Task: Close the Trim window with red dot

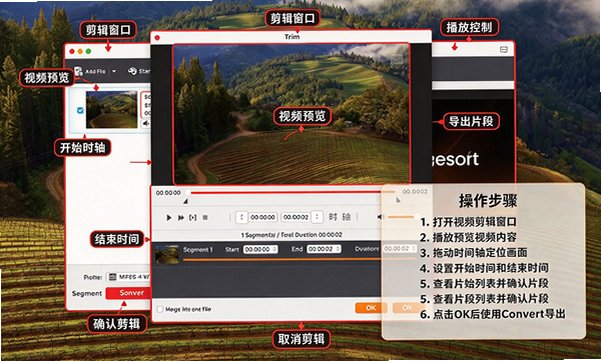Action: (157, 38)
